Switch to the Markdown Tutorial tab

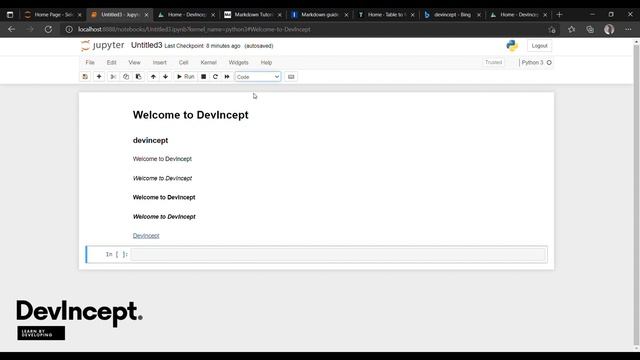(253, 15)
